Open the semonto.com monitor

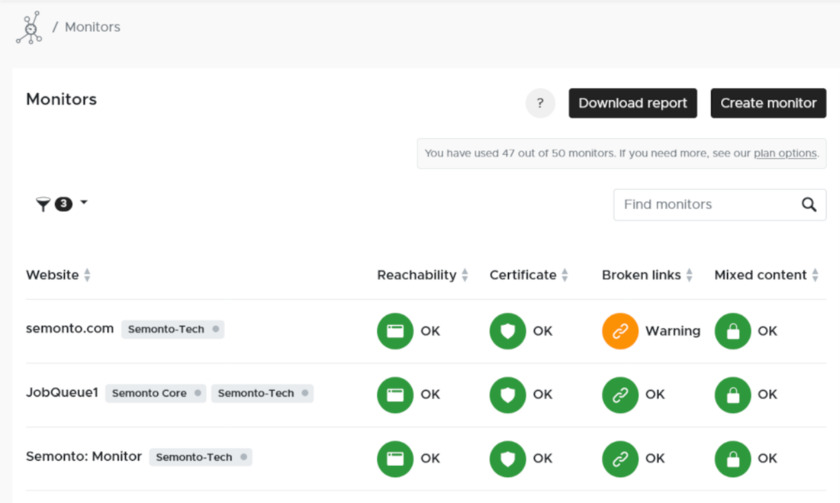point(70,328)
